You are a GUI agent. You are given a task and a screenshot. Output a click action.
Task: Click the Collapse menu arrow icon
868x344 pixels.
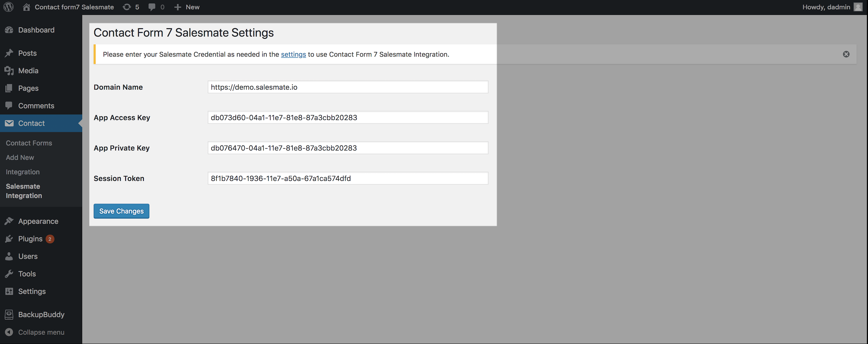[x=9, y=332]
